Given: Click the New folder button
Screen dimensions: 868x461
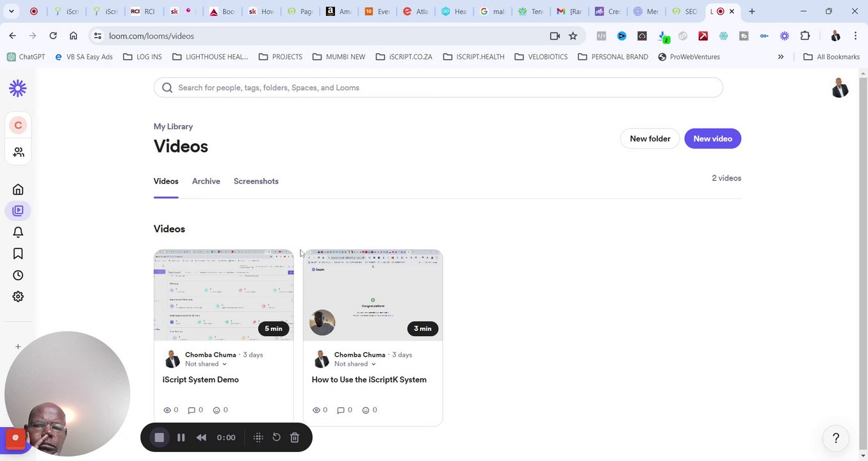Looking at the screenshot, I should [x=650, y=139].
